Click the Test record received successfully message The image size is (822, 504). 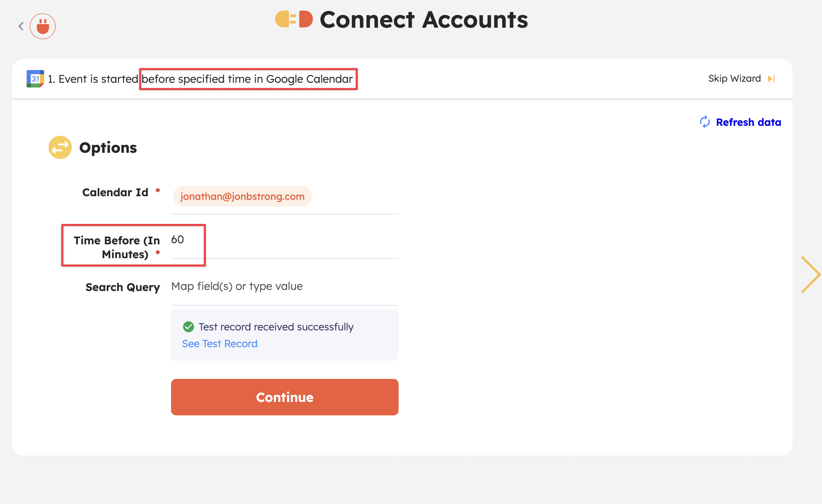coord(276,327)
